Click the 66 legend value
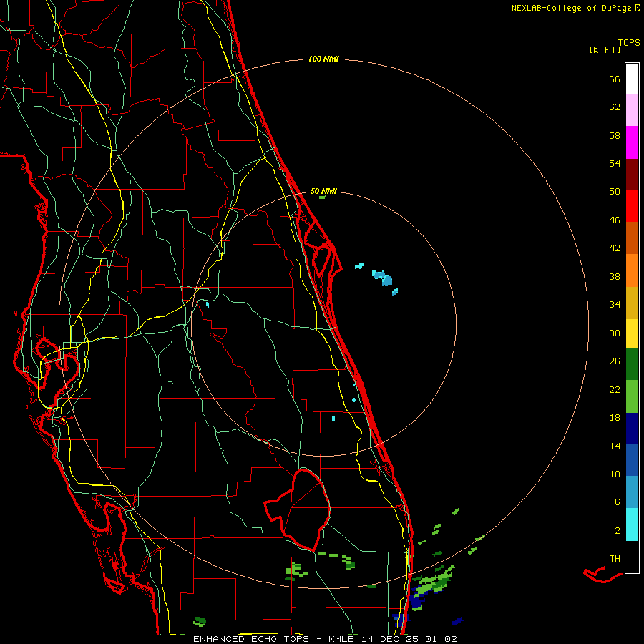Viewport: 644px width, 644px height. tap(615, 79)
